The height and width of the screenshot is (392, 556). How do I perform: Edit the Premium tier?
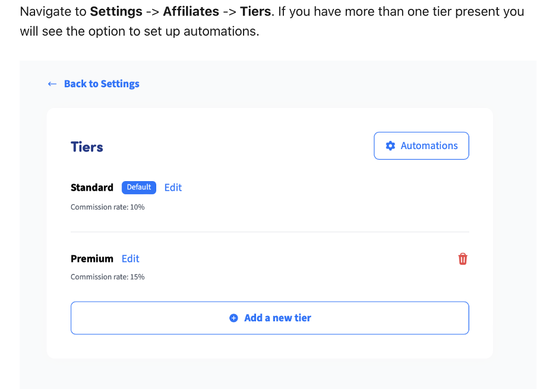[131, 259]
